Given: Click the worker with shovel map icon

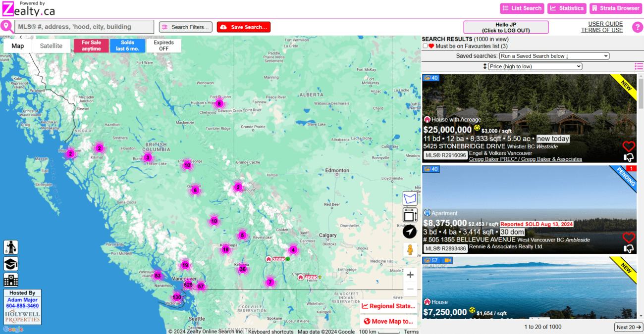Looking at the screenshot, I should click(11, 247).
